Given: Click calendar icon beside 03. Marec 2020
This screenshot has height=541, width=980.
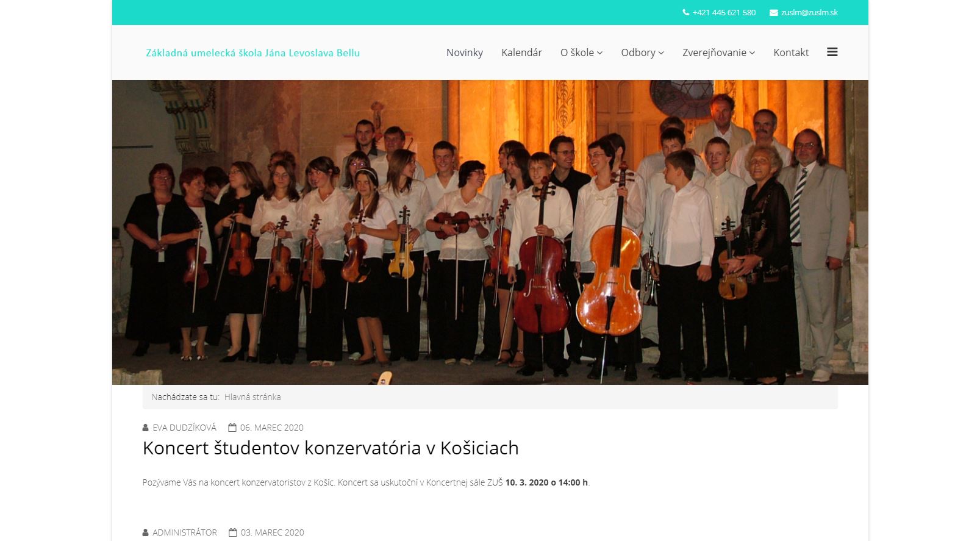Looking at the screenshot, I should 233,532.
